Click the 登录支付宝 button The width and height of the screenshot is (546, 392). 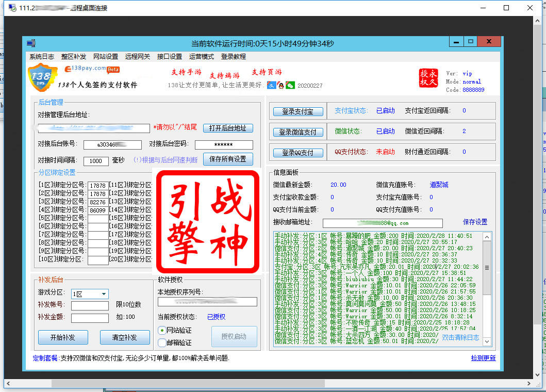298,111
